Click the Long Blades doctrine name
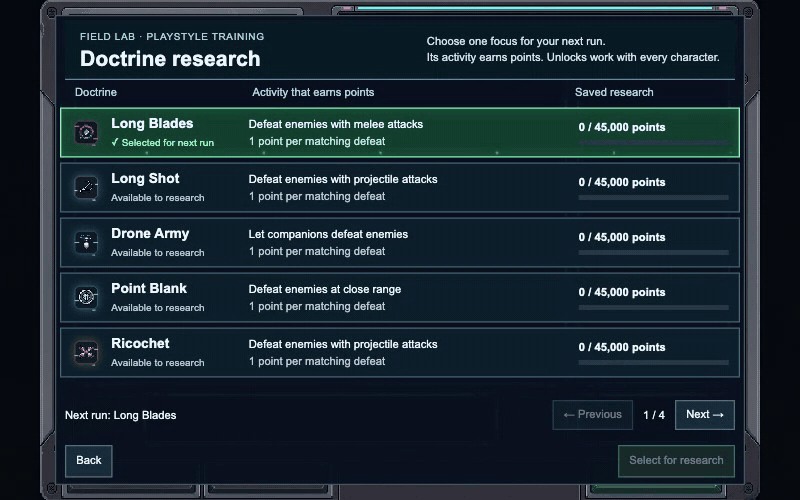 pyautogui.click(x=152, y=123)
